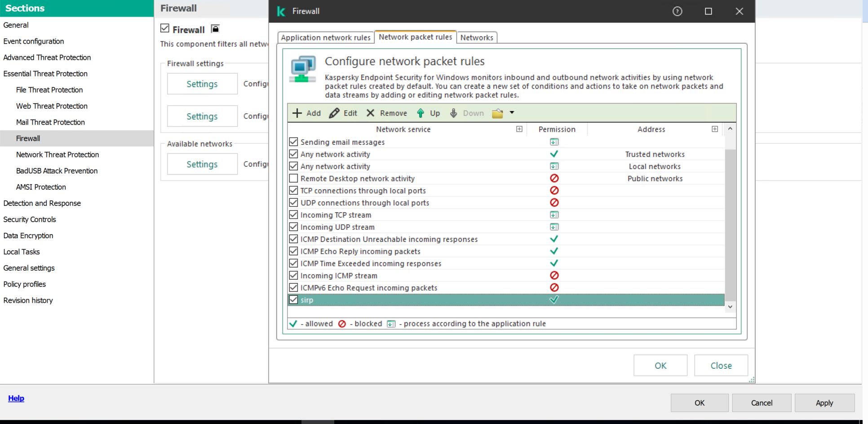Click rules list vertical scrollbar thumb
The height and width of the screenshot is (424, 868).
(730, 225)
